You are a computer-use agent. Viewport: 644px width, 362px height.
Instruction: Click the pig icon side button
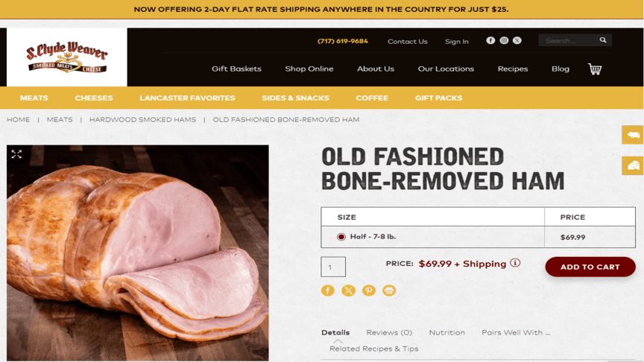click(633, 135)
